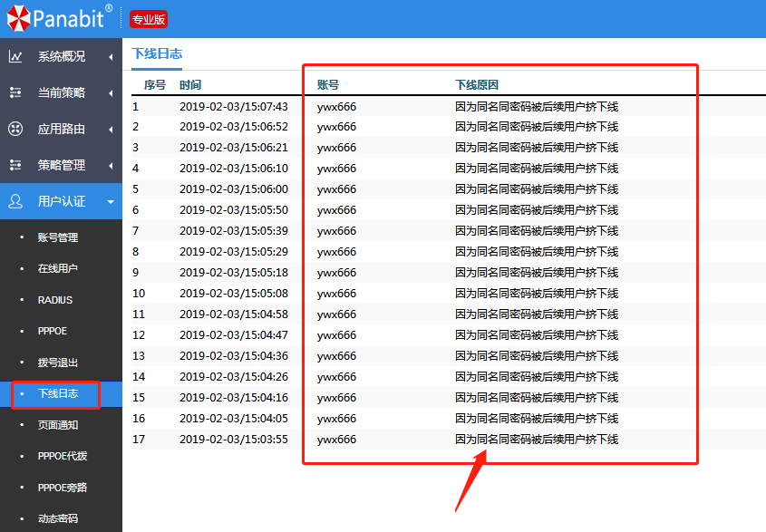
Task: Click the 当前策略 list icon
Action: point(15,92)
